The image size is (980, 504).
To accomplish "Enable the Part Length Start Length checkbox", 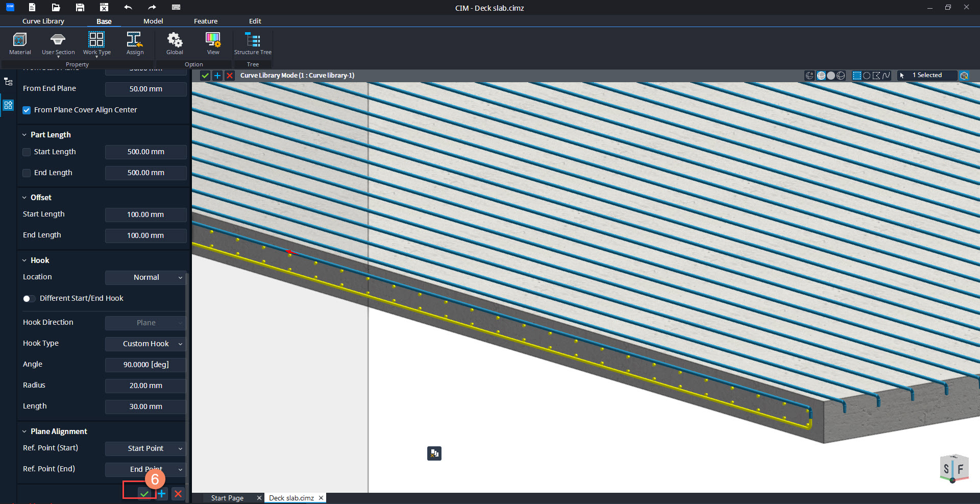I will click(27, 152).
